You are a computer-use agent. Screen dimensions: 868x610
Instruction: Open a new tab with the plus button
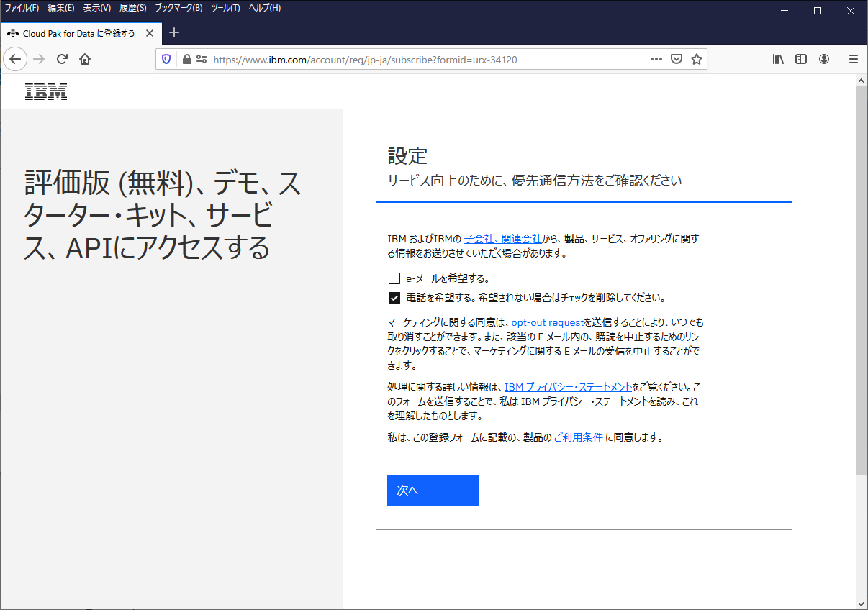173,33
